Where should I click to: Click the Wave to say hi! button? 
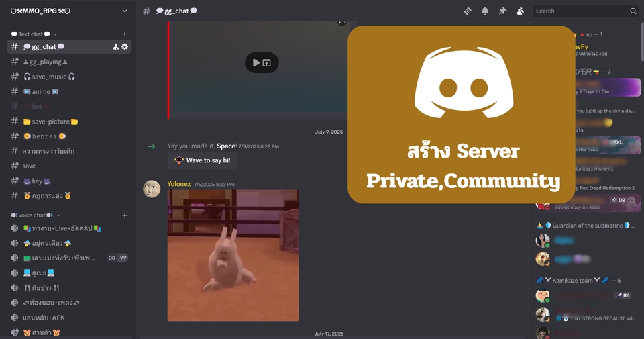click(202, 160)
